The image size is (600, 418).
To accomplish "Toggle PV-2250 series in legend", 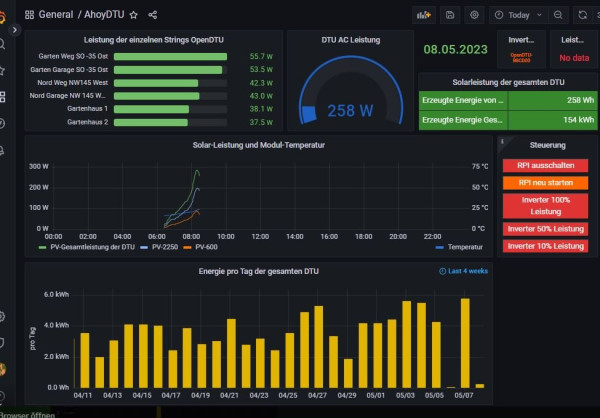I will tap(165, 246).
